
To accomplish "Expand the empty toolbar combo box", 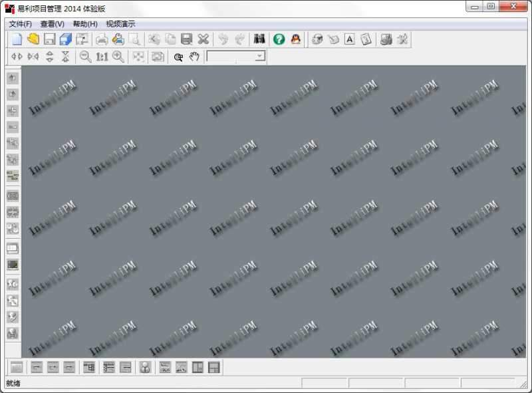I will tap(259, 57).
